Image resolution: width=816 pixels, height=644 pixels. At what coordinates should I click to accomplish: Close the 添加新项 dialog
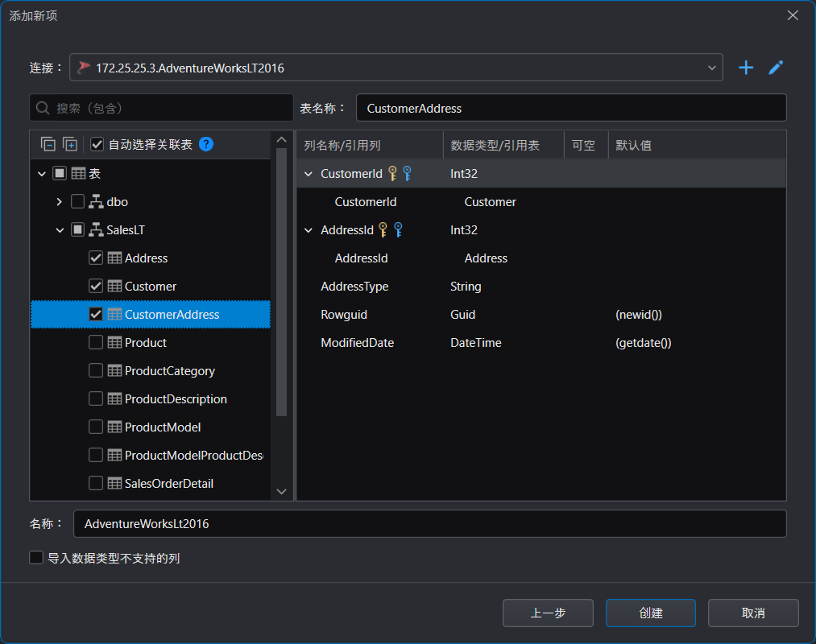pyautogui.click(x=793, y=15)
